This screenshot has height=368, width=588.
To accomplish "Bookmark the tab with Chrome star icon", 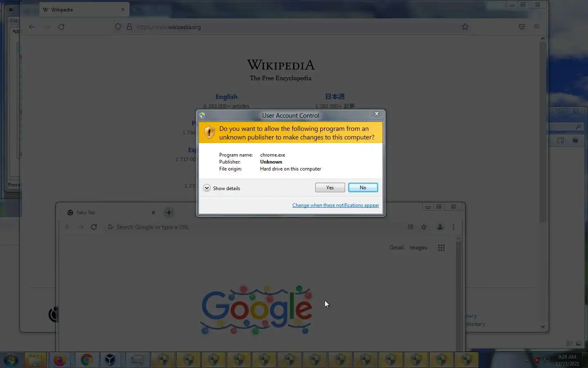I will pyautogui.click(x=424, y=227).
